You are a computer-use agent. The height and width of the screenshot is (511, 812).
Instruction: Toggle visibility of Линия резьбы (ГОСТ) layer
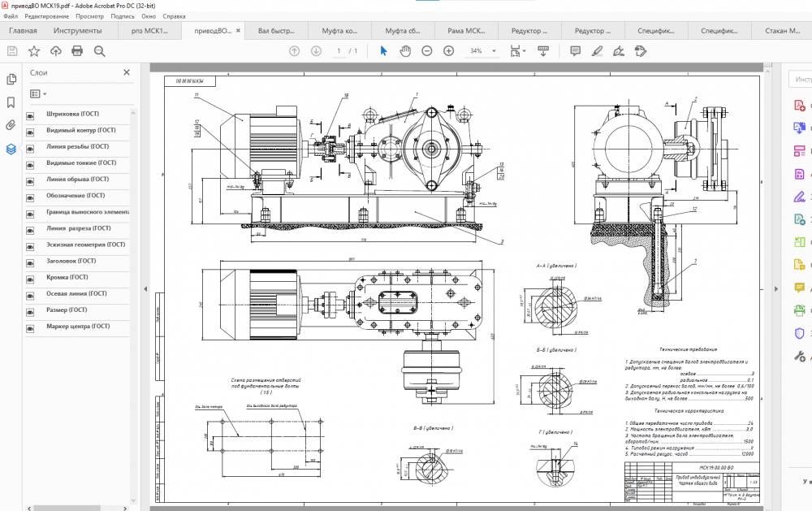(x=30, y=148)
